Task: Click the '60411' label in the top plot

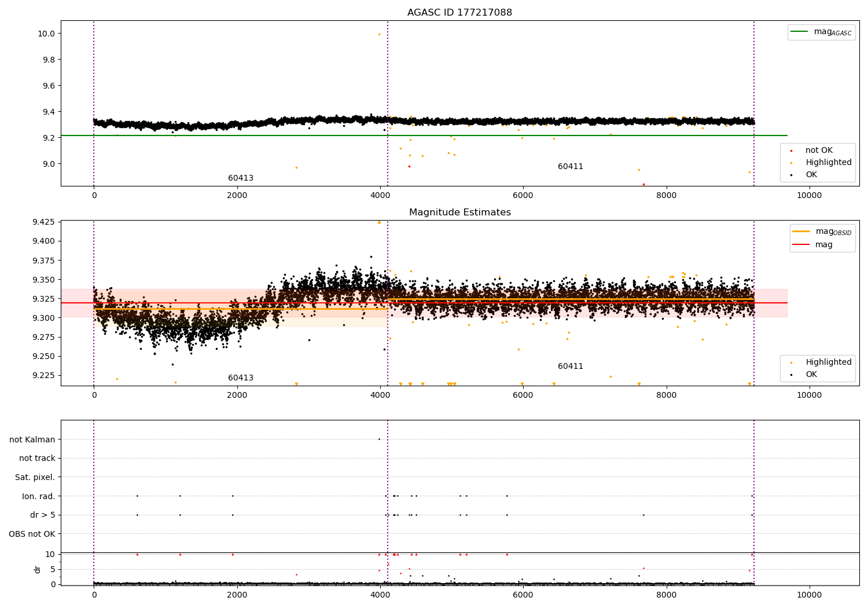Action: pos(571,167)
